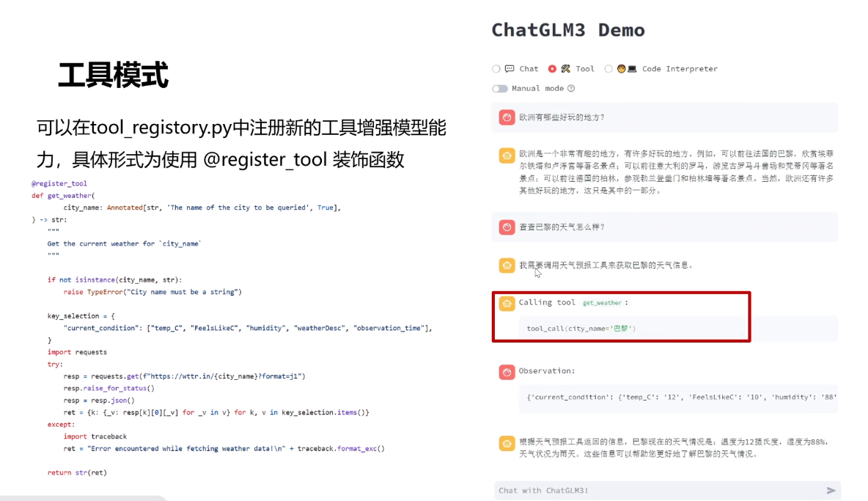
Task: Click the key_selection = { code line
Action: [81, 315]
